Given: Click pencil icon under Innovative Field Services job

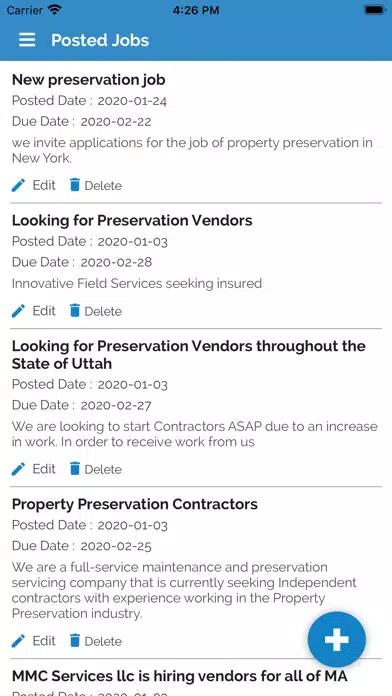Looking at the screenshot, I should pos(18,311).
